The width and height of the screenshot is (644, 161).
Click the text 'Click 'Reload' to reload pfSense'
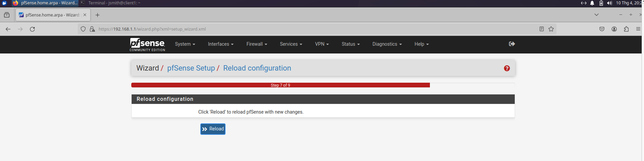pyautogui.click(x=251, y=112)
